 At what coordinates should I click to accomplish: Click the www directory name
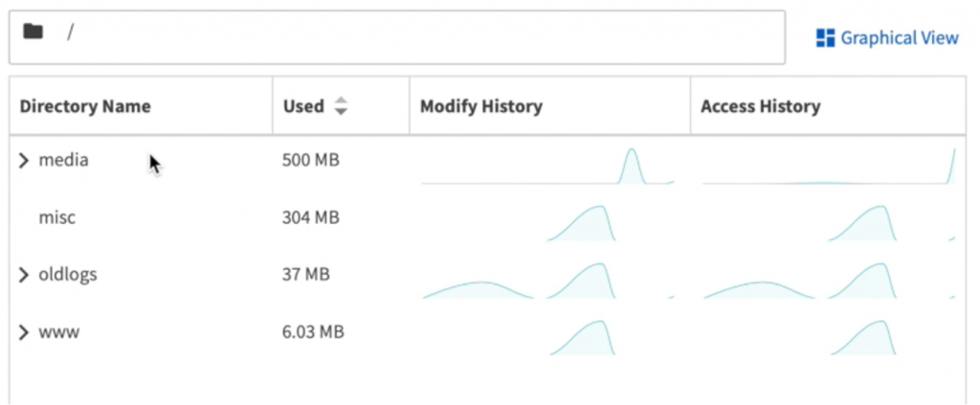[x=58, y=332]
